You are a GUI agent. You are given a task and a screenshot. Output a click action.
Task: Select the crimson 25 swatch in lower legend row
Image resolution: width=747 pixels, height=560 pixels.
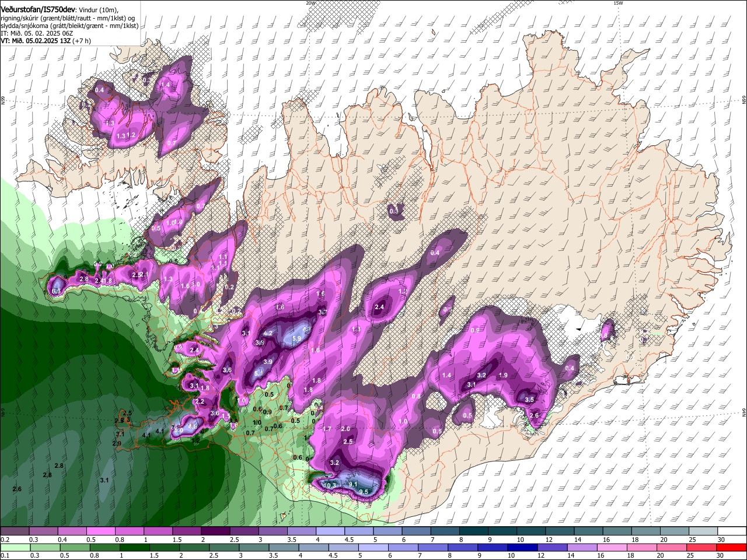pos(702,548)
